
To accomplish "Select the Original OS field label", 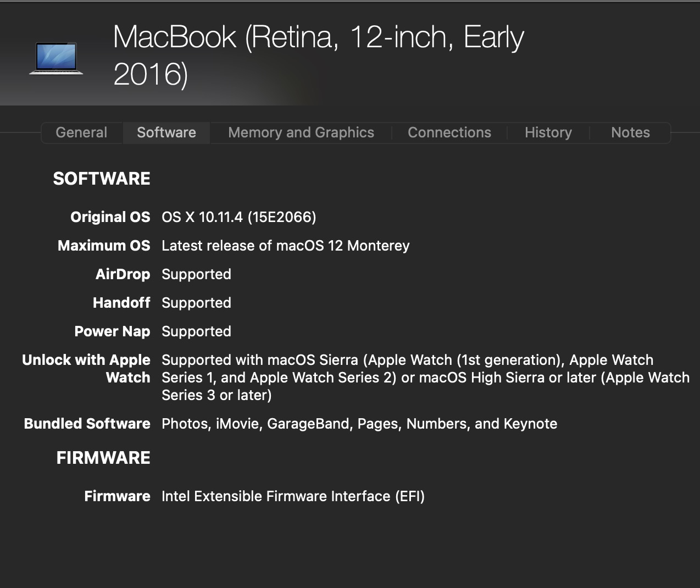I will (x=110, y=217).
